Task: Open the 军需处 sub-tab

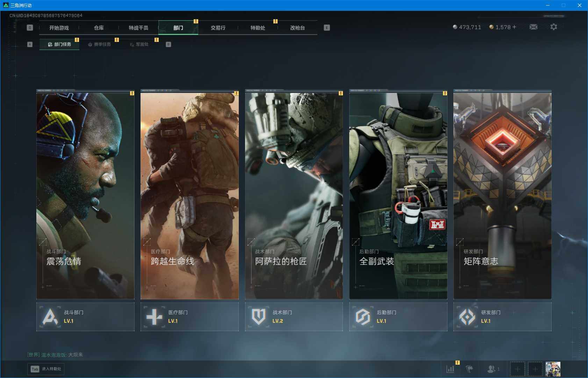Action: (139, 44)
